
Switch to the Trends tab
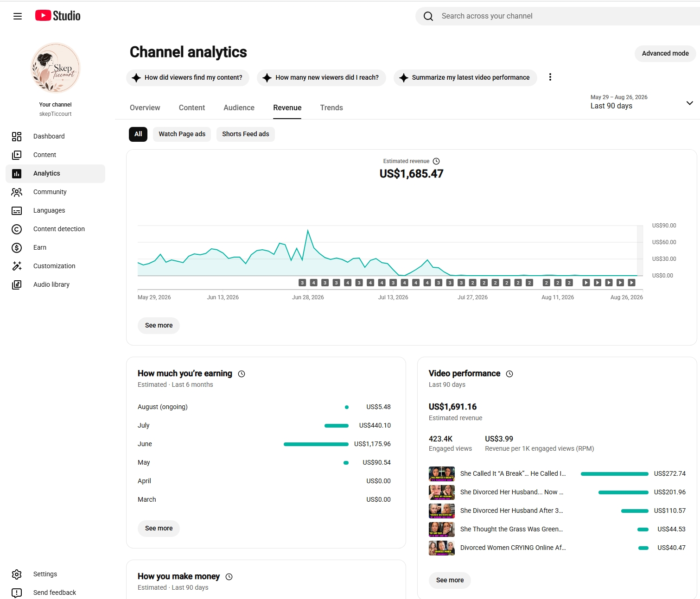pyautogui.click(x=331, y=107)
